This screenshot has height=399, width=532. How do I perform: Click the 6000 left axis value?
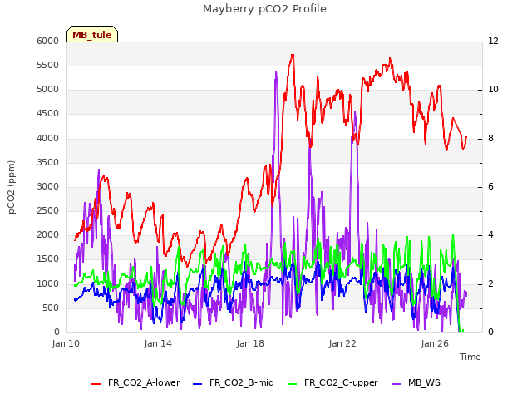point(48,41)
